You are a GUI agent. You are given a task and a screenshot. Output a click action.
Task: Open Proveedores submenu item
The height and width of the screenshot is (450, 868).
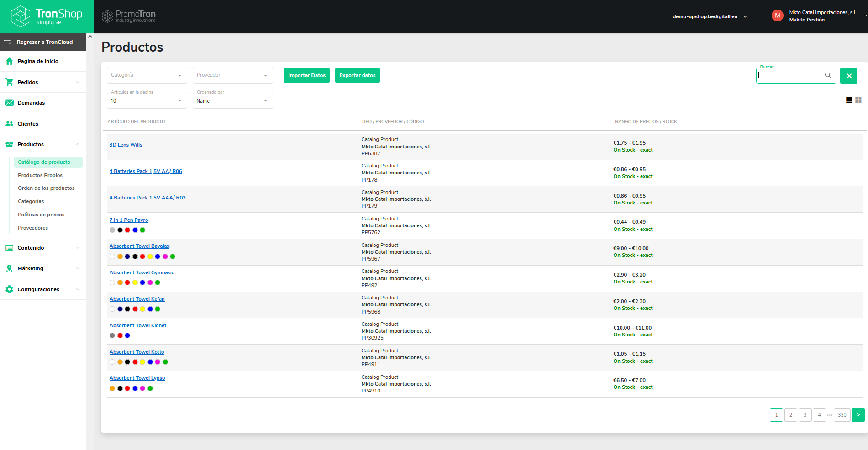pyautogui.click(x=33, y=228)
